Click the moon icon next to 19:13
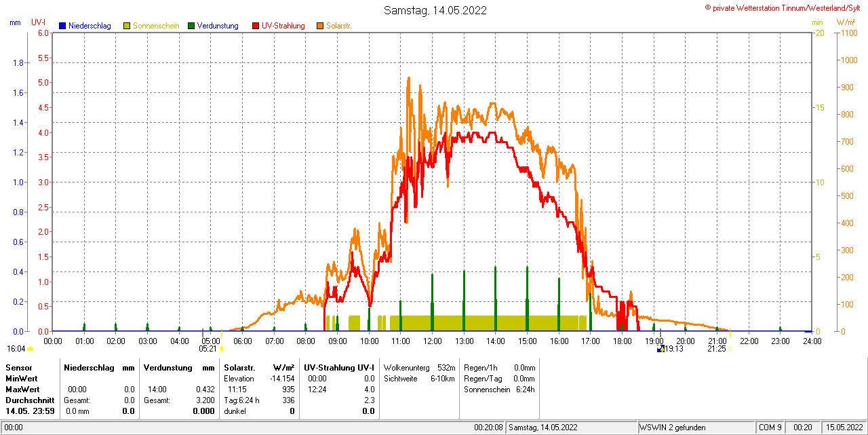This screenshot has height=435, width=868. pyautogui.click(x=660, y=349)
